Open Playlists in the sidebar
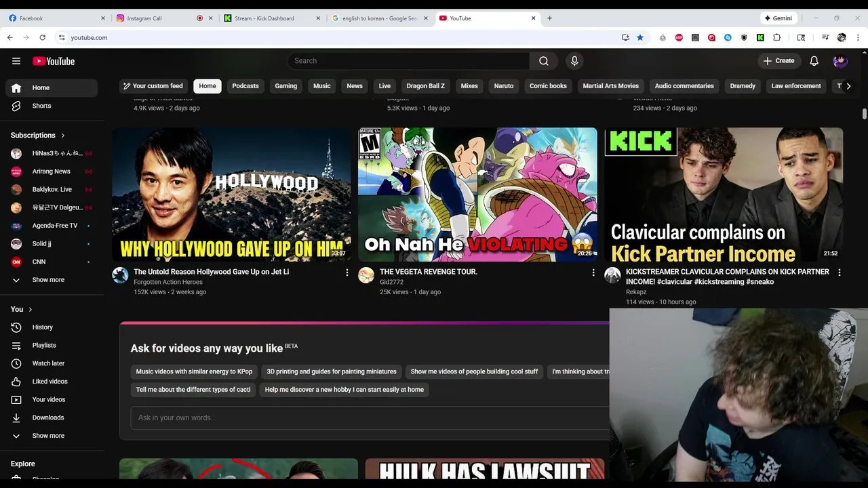Image resolution: width=868 pixels, height=488 pixels. pyautogui.click(x=52, y=345)
